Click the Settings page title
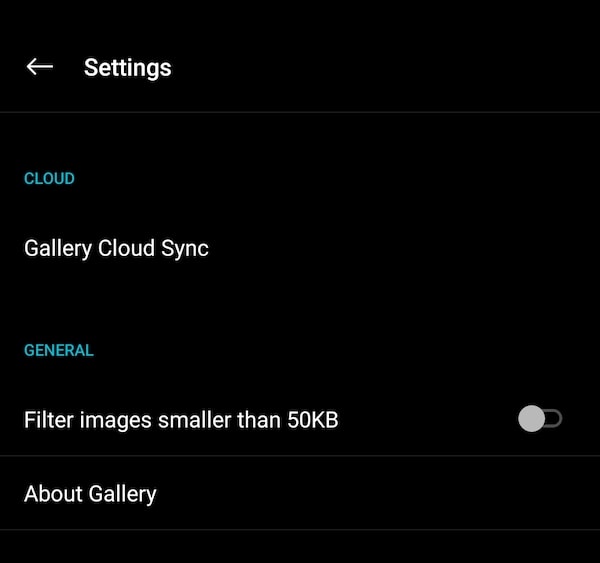Screen dimensions: 600x563 [127, 68]
